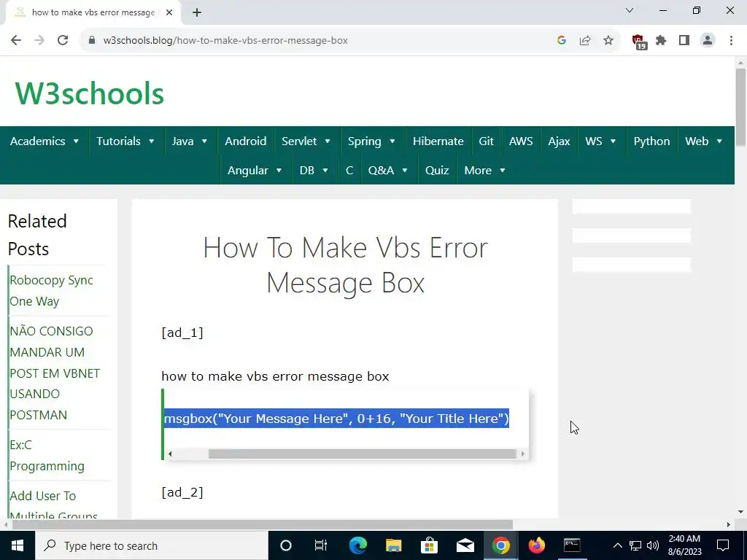Click the padlock site info icon
This screenshot has width=747, height=560.
[92, 41]
